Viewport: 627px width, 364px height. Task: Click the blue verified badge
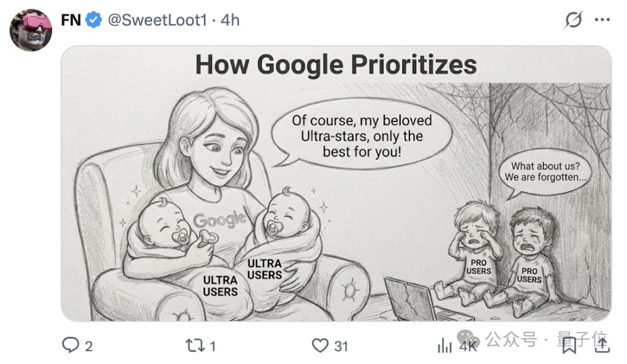pos(93,20)
